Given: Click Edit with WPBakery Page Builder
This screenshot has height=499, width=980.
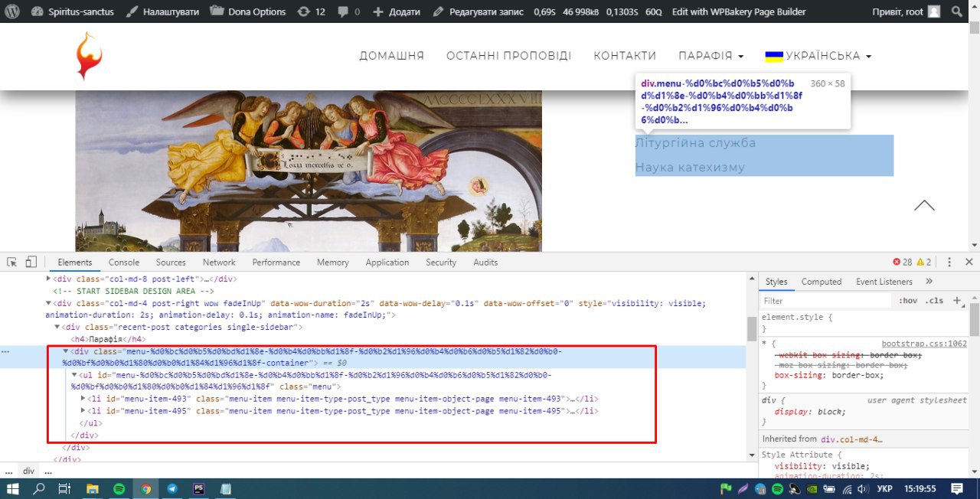Looking at the screenshot, I should click(x=739, y=11).
